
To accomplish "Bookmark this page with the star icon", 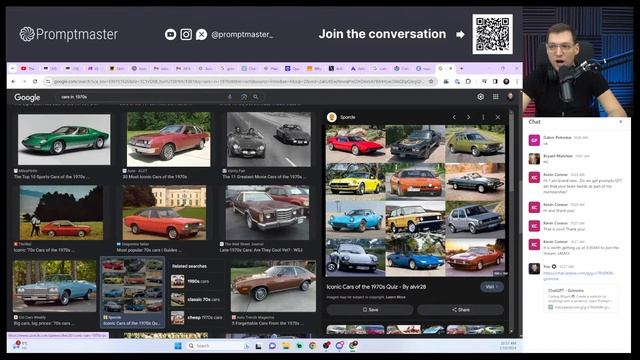I will click(x=431, y=82).
